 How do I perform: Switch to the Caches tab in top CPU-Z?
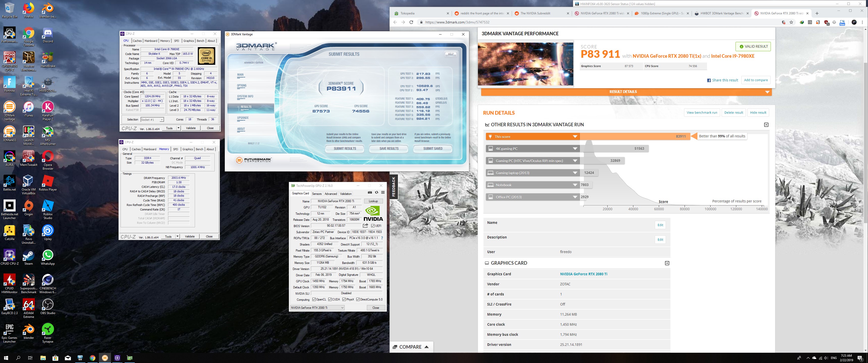pyautogui.click(x=137, y=41)
